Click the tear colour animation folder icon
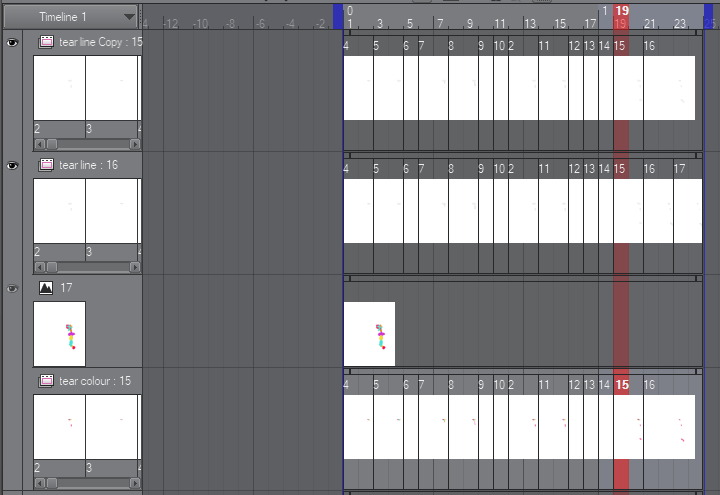Image resolution: width=720 pixels, height=495 pixels. [46, 381]
